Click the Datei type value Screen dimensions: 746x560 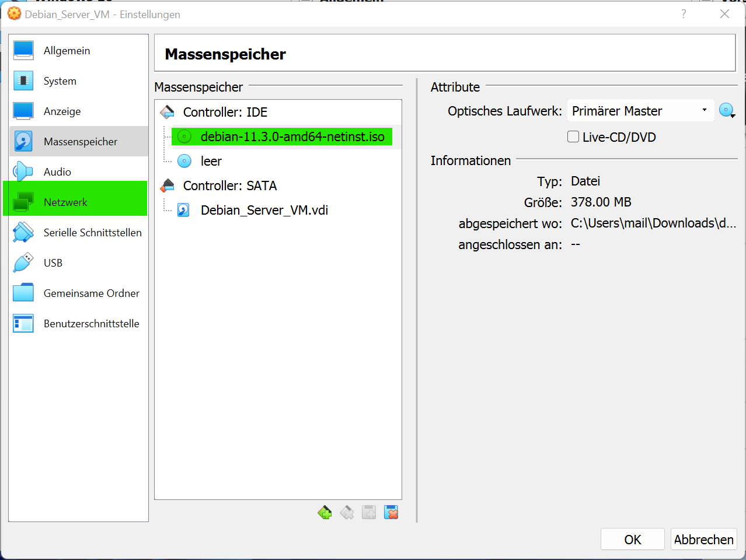(585, 181)
